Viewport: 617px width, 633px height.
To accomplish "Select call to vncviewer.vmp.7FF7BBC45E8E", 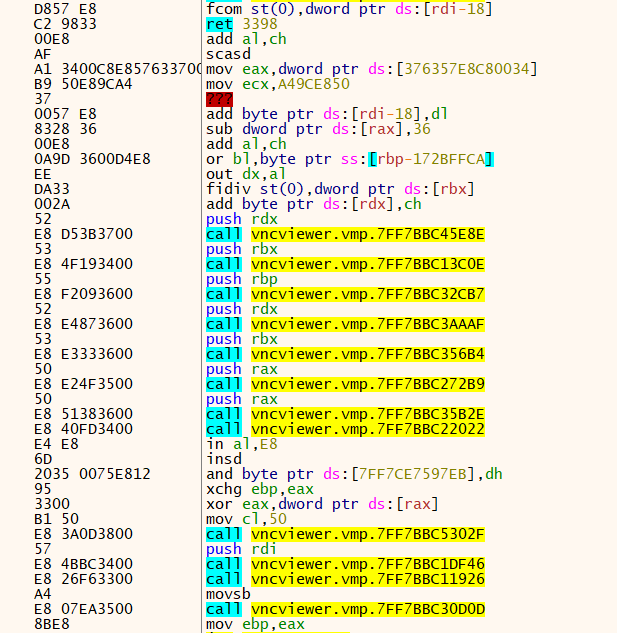I will (x=345, y=234).
